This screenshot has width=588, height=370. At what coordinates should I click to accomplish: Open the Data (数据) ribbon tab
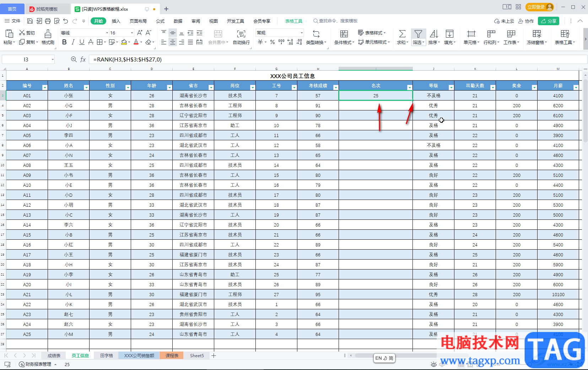178,21
